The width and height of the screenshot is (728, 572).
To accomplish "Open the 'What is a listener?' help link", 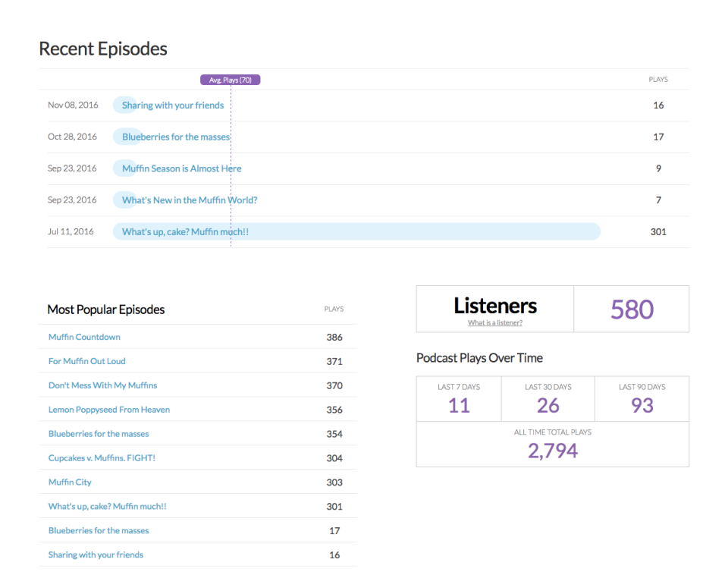I will tap(494, 323).
